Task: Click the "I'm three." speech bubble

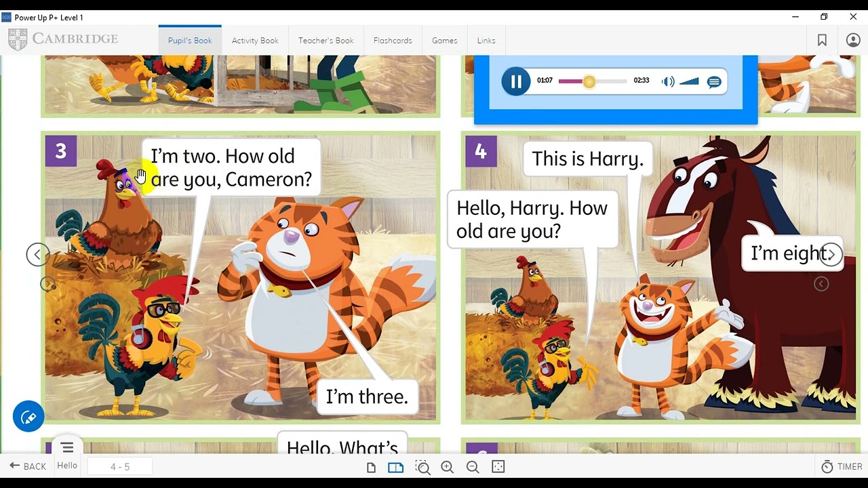Action: 367,396
